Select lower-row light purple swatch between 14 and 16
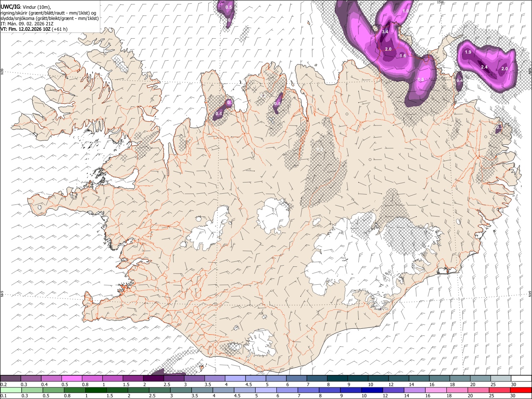The height and width of the screenshot is (399, 532). pyautogui.click(x=415, y=390)
